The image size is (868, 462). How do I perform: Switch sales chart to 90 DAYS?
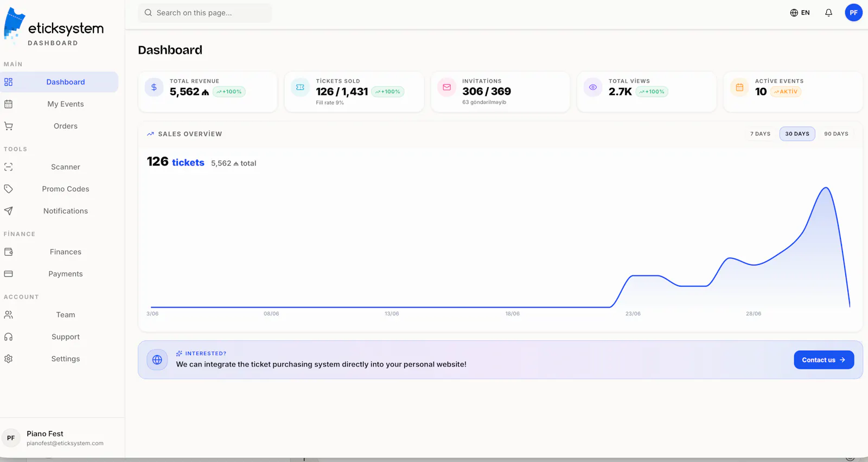(836, 134)
